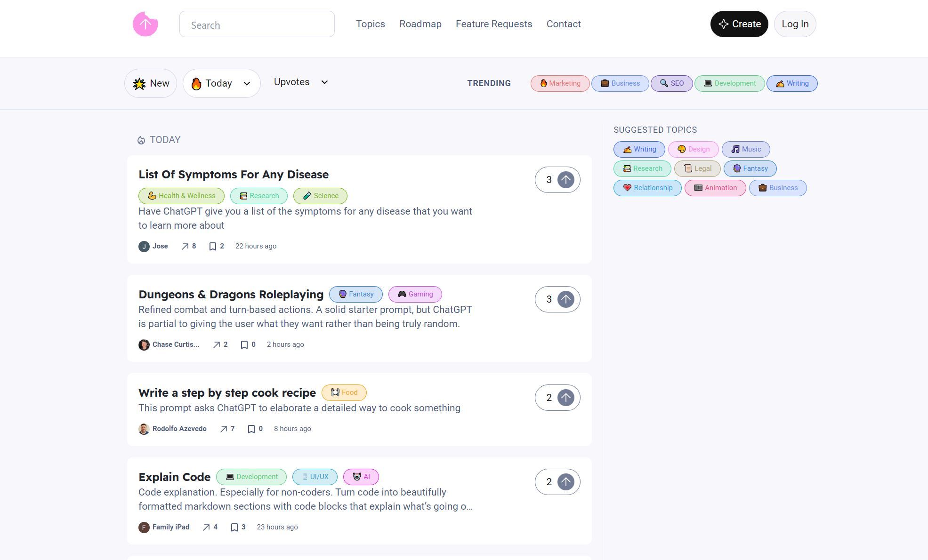Click the 'Log In' button
Screen dimensions: 928x560
[x=795, y=24]
